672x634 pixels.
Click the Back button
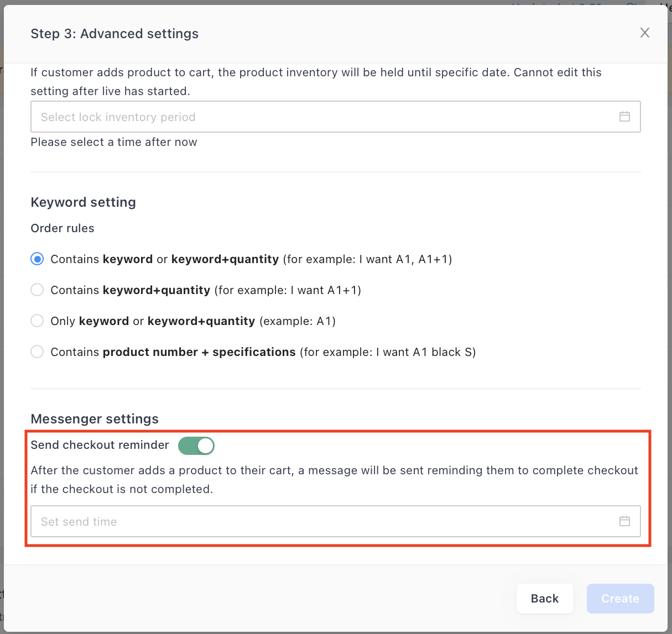click(545, 598)
